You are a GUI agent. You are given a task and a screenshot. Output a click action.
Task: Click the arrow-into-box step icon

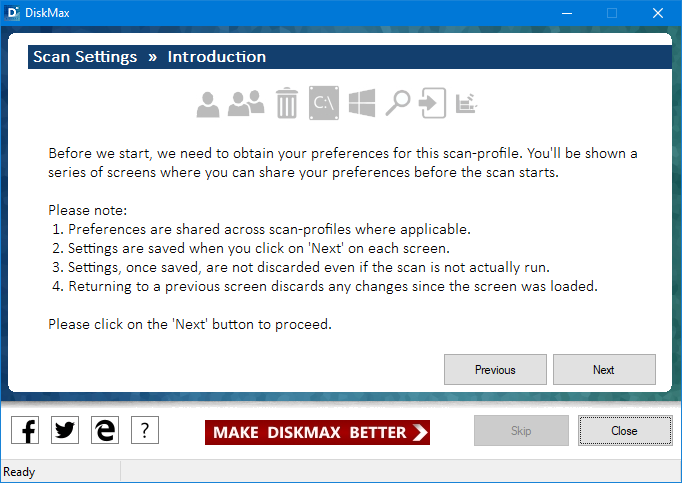click(432, 103)
